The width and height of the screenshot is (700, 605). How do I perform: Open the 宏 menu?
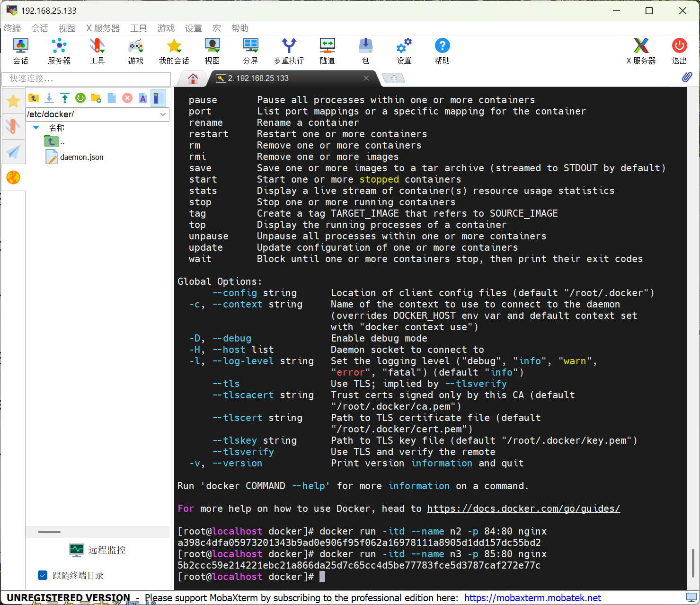(x=217, y=28)
